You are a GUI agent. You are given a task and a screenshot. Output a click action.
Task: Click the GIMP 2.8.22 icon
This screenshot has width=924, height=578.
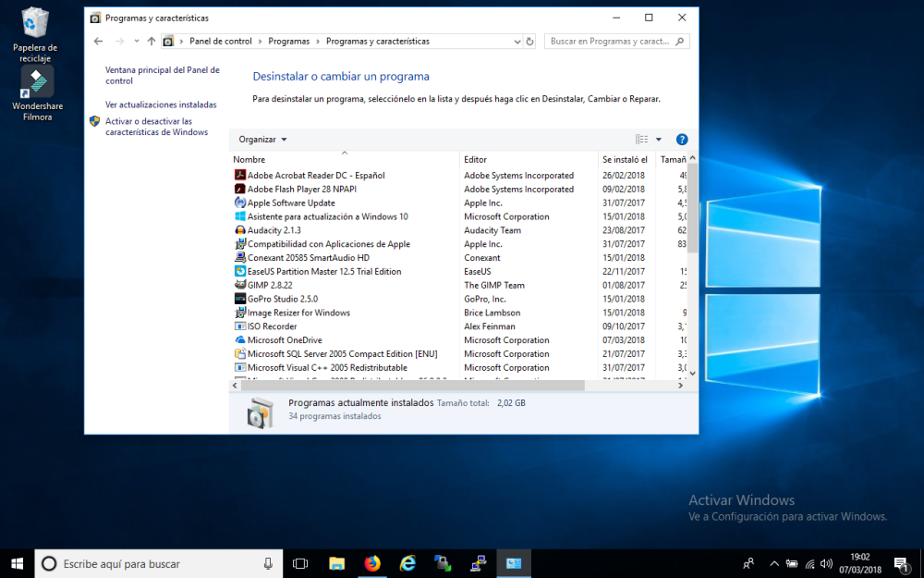[x=240, y=285]
